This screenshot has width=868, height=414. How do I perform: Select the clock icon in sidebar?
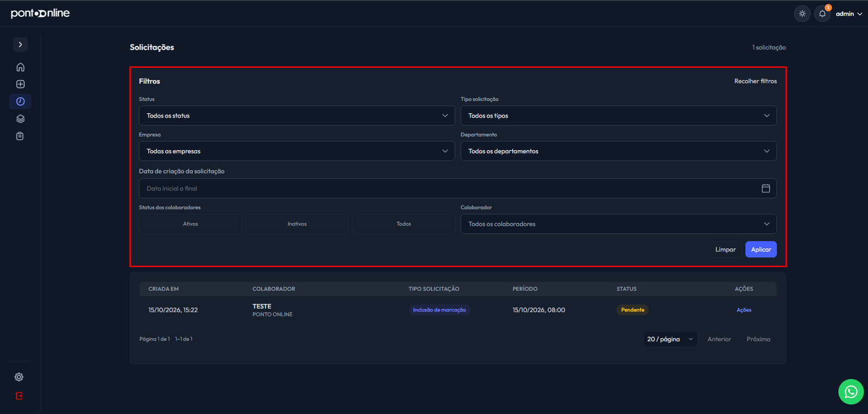point(20,101)
